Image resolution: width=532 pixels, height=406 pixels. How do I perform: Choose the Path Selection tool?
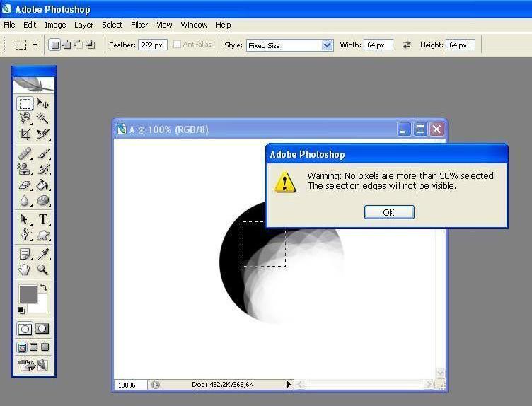pyautogui.click(x=25, y=219)
